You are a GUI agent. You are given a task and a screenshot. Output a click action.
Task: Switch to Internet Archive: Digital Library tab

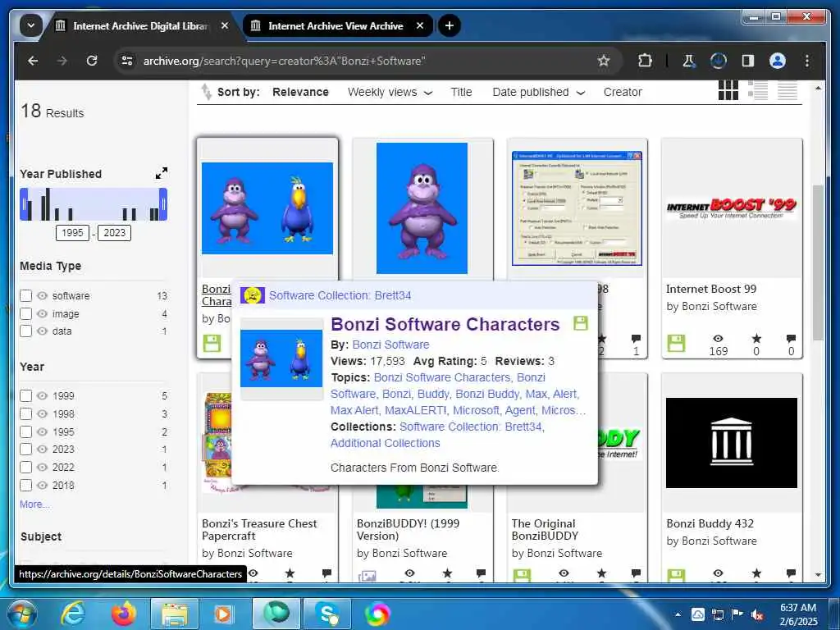[x=142, y=25]
